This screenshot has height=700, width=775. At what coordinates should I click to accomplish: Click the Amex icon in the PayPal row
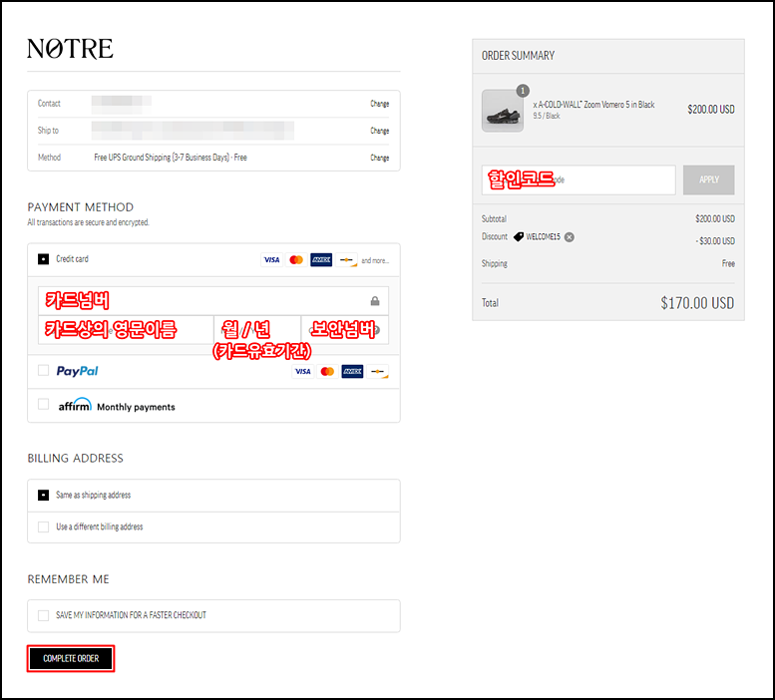[x=352, y=372]
